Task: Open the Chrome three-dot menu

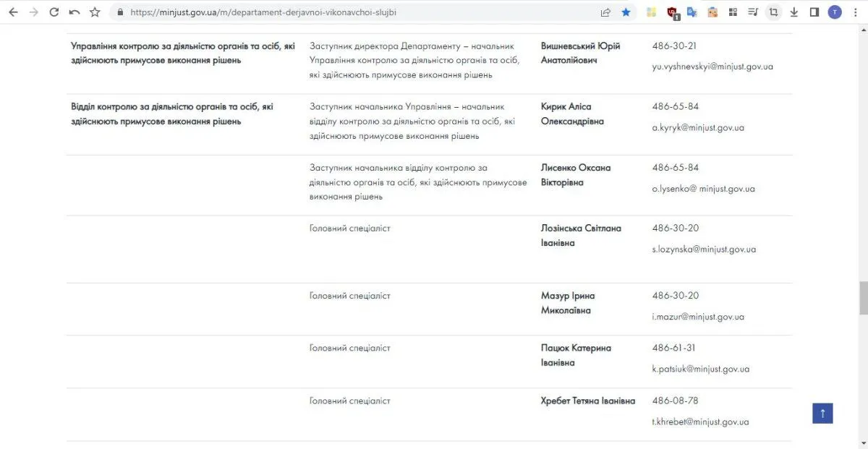Action: (856, 12)
